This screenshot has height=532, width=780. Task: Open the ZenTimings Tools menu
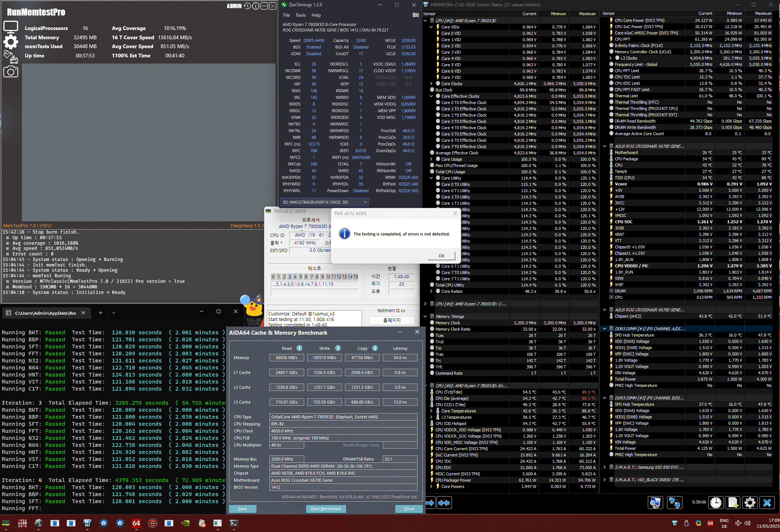click(x=301, y=15)
